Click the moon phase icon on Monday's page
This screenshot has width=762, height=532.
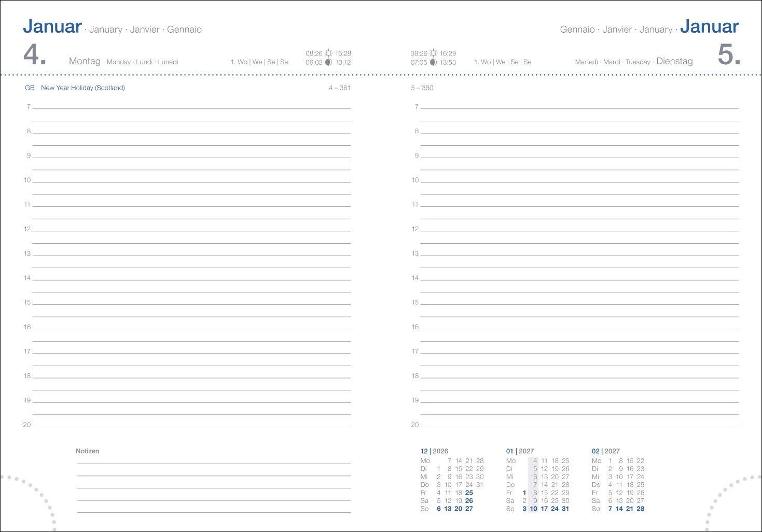click(328, 62)
